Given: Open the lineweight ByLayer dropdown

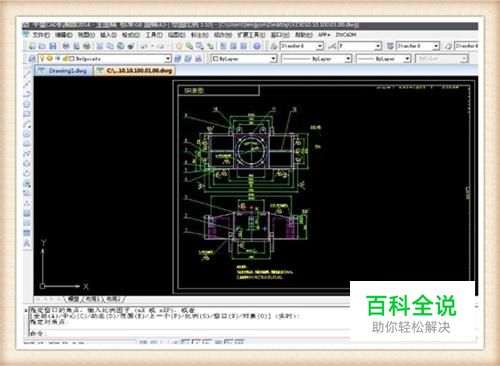Looking at the screenshot, I should coord(407,59).
